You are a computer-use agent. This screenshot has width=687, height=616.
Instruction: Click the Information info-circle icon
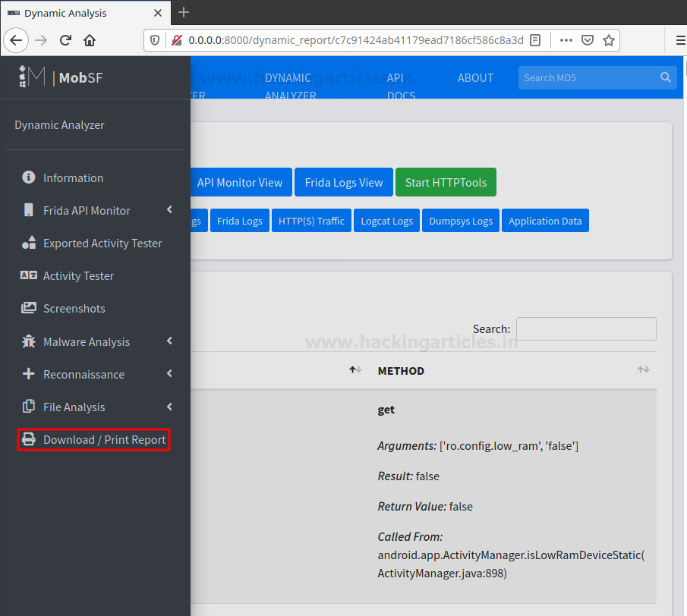click(29, 178)
